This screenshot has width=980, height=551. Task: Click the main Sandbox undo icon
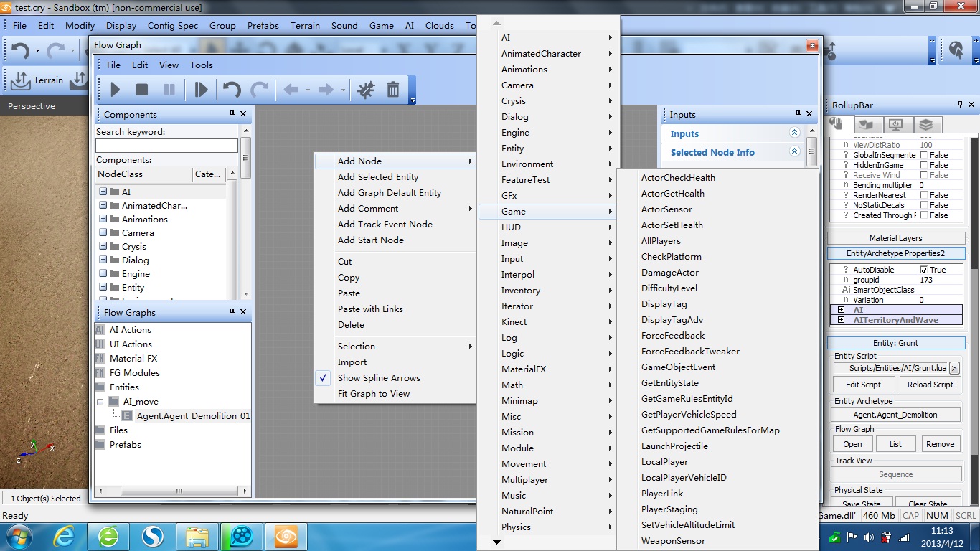click(x=20, y=51)
